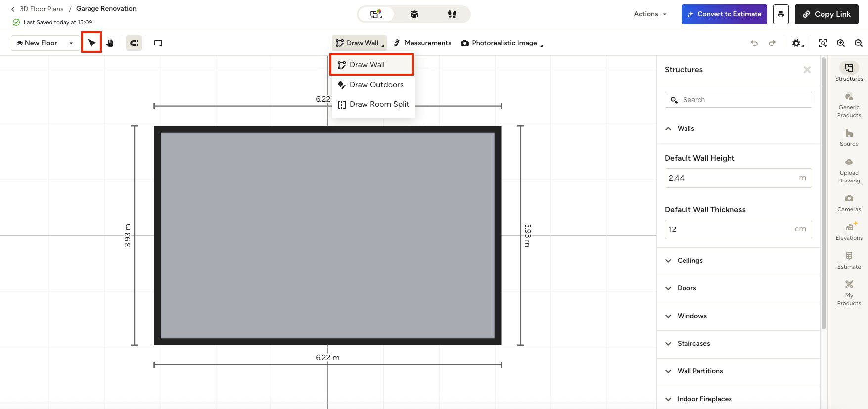Fit floor plan to screen
The image size is (868, 409).
click(823, 43)
